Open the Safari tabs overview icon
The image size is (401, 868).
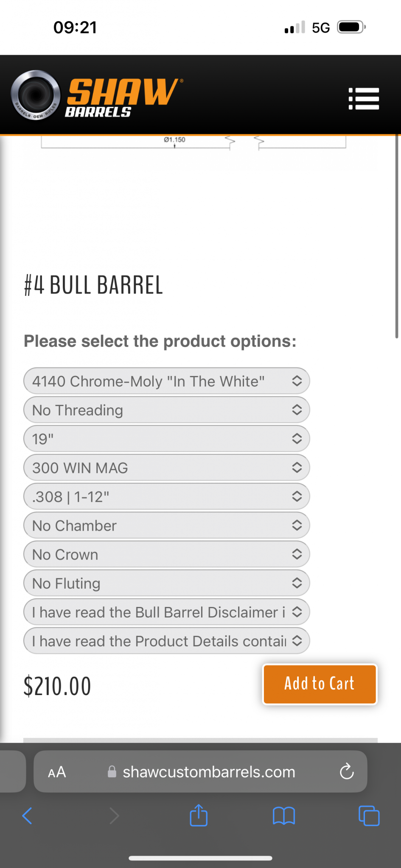[369, 815]
